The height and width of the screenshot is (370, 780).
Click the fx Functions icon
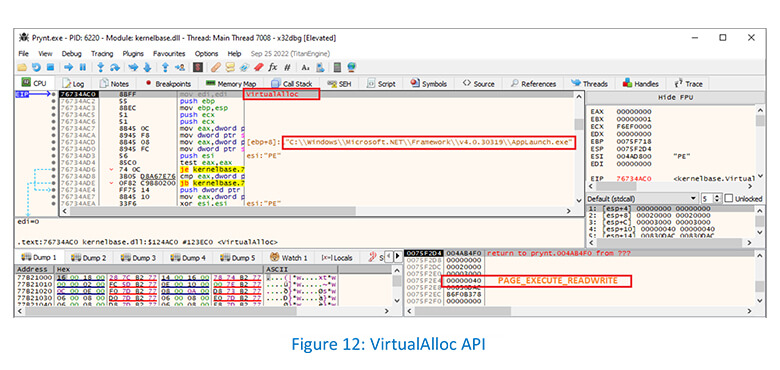coord(273,67)
